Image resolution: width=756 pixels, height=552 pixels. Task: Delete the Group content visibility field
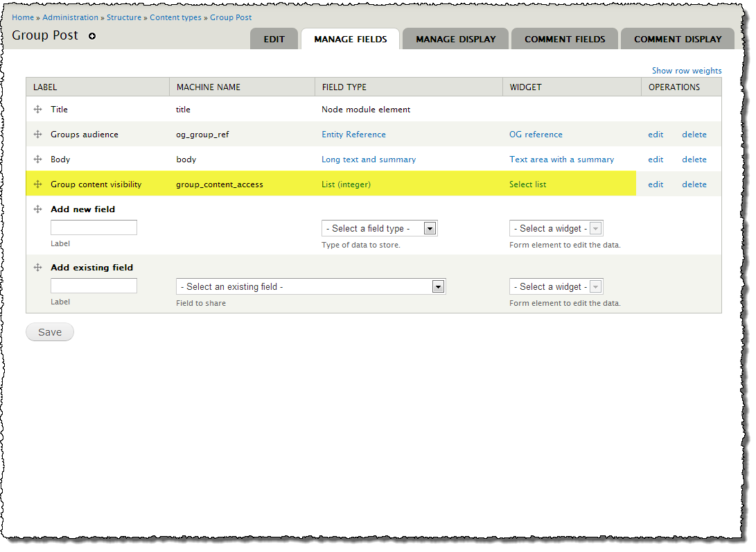694,184
